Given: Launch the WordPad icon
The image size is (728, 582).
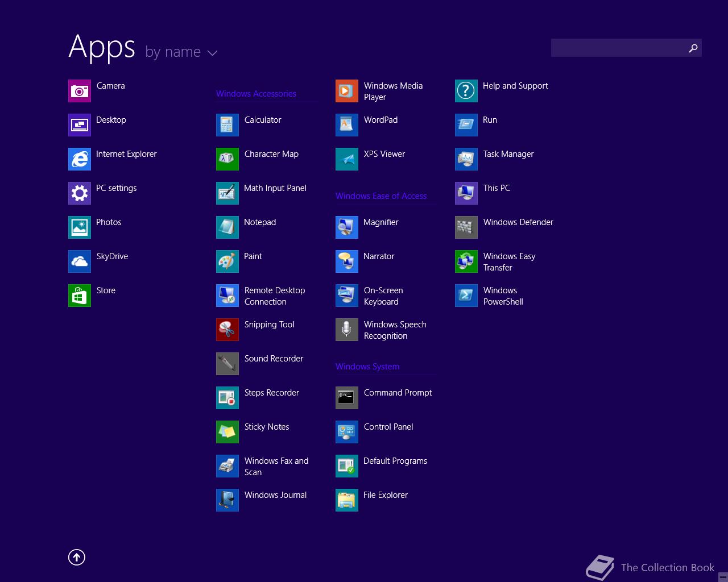Looking at the screenshot, I should pyautogui.click(x=347, y=125).
